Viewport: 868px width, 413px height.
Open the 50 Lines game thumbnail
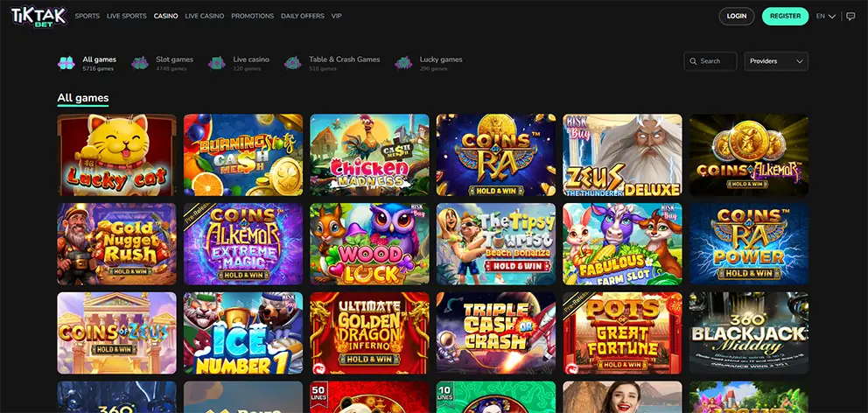tap(369, 397)
